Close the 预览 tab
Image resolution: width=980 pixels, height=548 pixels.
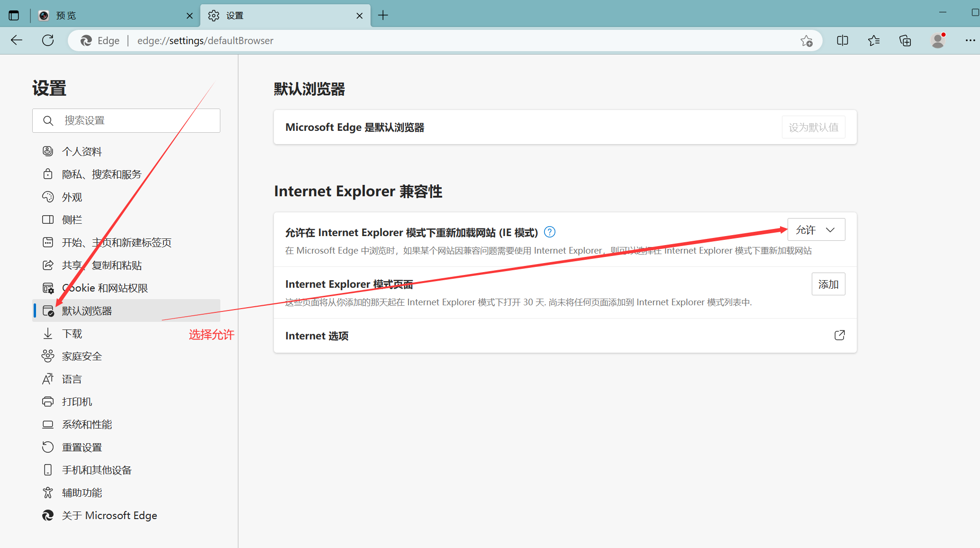(x=190, y=16)
